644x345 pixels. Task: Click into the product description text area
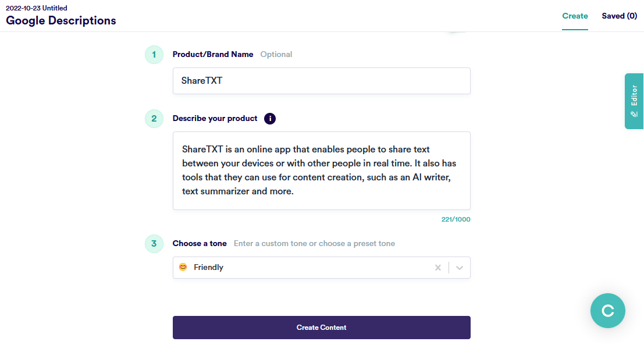321,170
